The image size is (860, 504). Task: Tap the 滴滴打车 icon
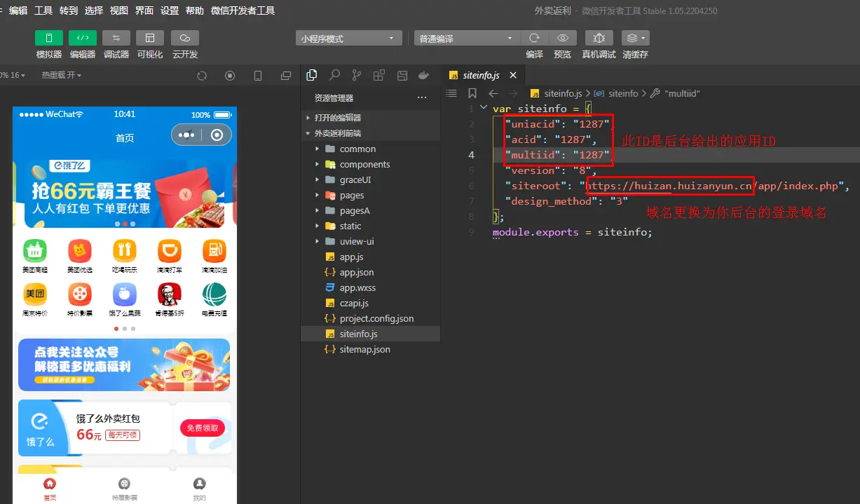pyautogui.click(x=169, y=250)
